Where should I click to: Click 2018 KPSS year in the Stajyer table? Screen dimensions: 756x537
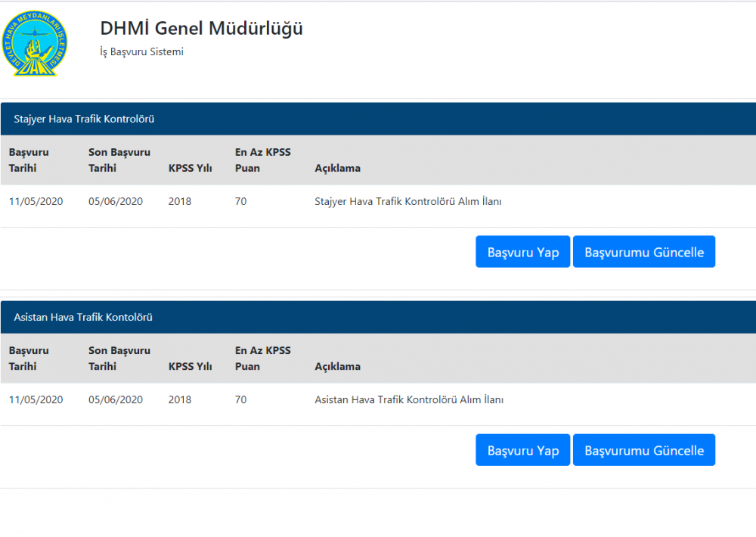pyautogui.click(x=180, y=201)
